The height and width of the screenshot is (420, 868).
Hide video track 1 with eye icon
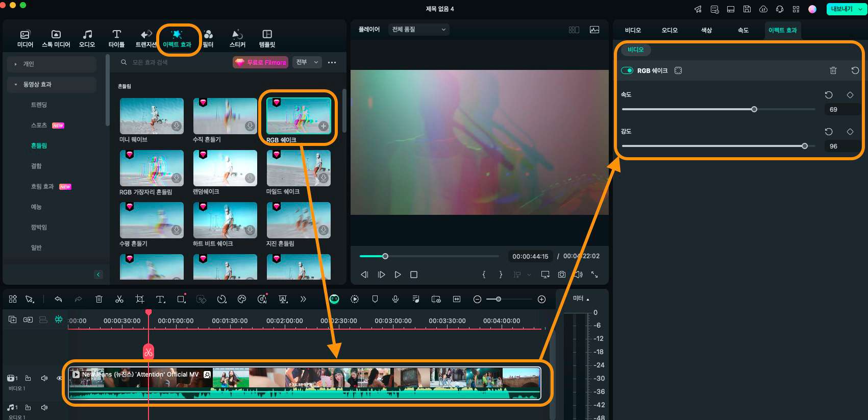point(59,378)
